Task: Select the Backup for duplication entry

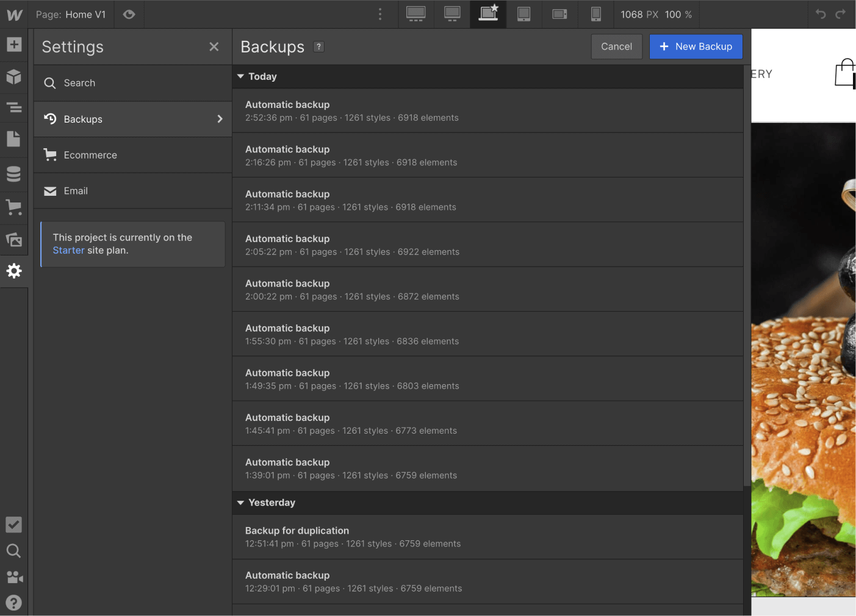Action: pos(487,537)
